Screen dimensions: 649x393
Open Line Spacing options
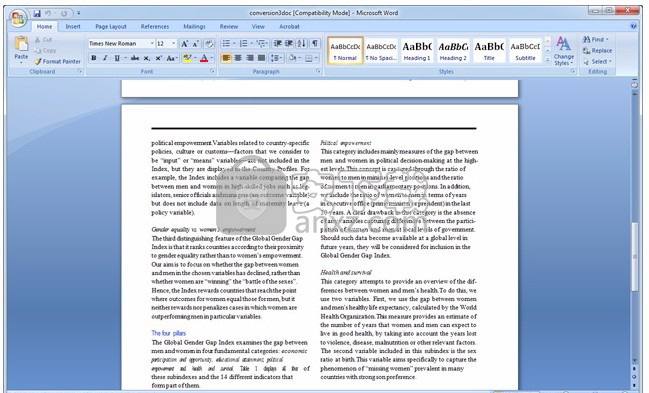276,58
